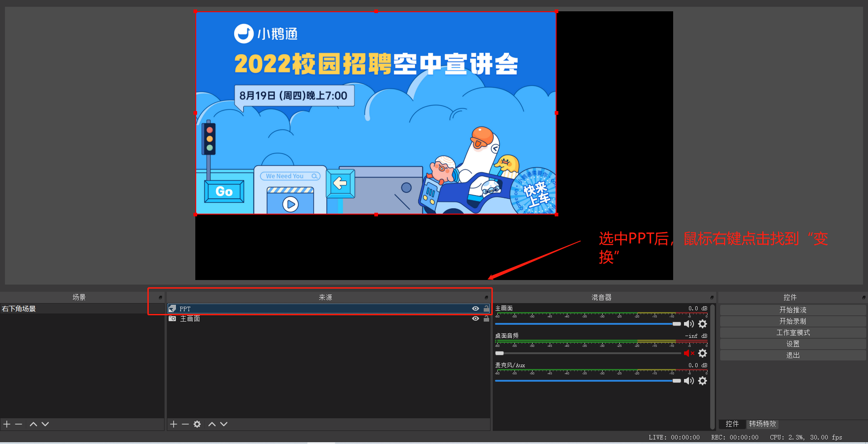The image size is (868, 444).
Task: Unmute the 桌面音频 speaker icon
Action: click(x=689, y=353)
